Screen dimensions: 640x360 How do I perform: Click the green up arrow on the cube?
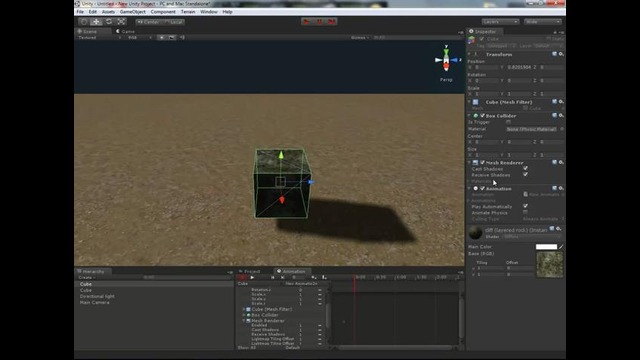point(281,156)
